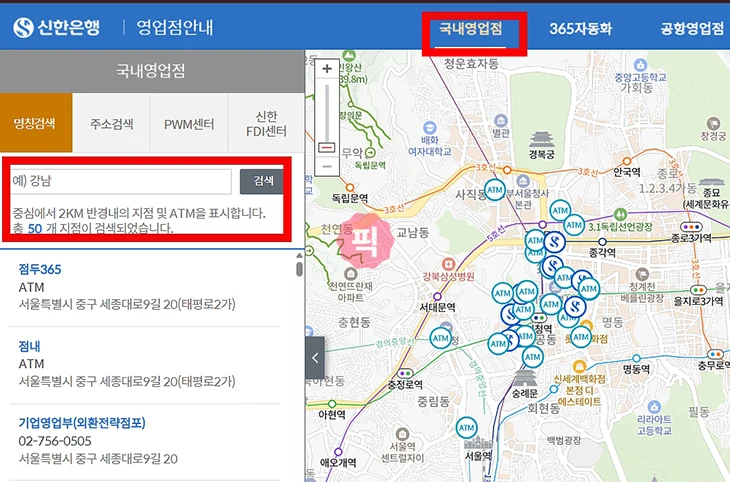Click the 을지로3가역 station marker
The height and width of the screenshot is (482, 730).
(x=698, y=290)
